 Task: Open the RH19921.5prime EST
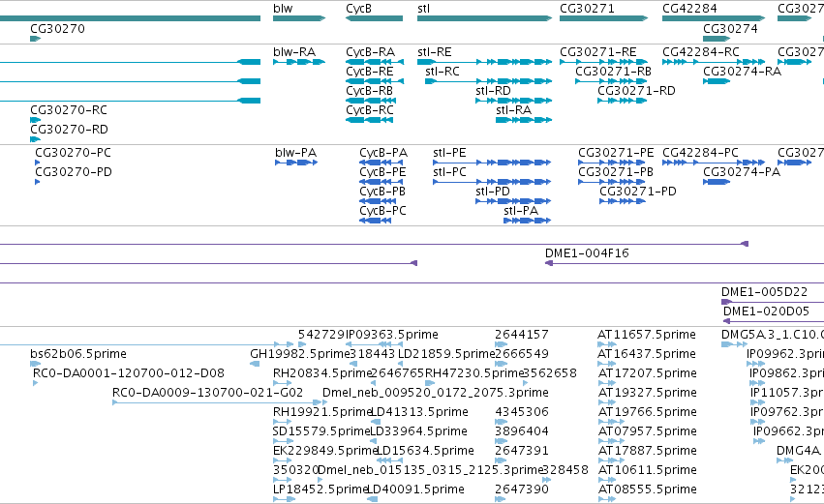(282, 422)
